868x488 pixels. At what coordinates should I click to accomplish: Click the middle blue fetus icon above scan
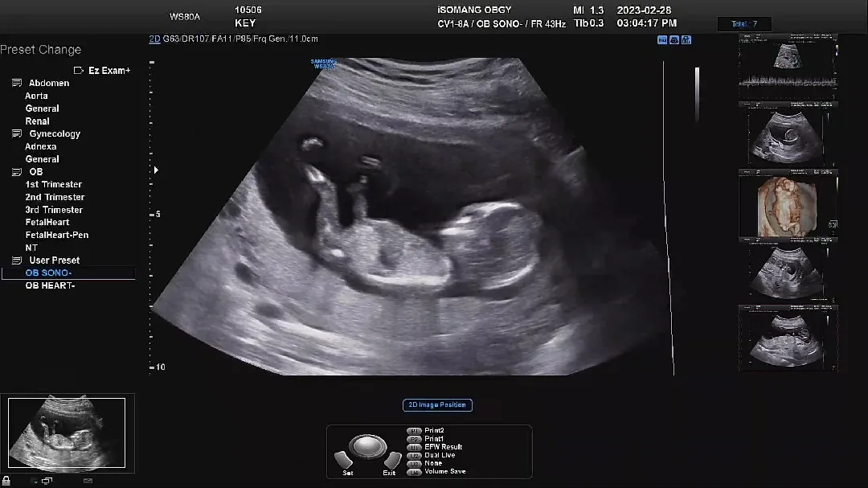click(x=674, y=40)
